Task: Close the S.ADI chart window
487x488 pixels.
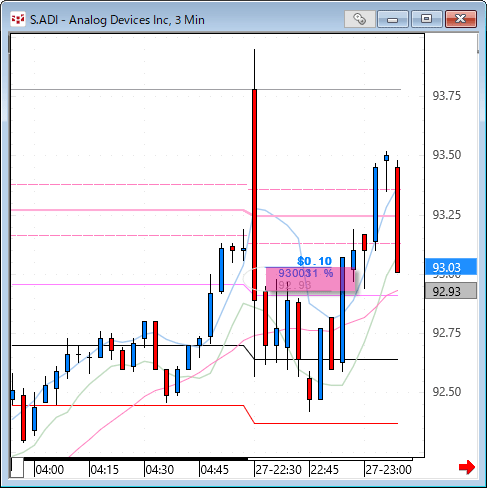Action: (x=461, y=19)
